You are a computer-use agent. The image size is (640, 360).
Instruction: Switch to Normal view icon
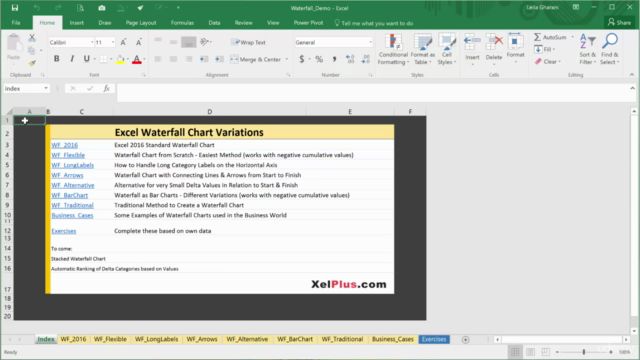coord(515,352)
